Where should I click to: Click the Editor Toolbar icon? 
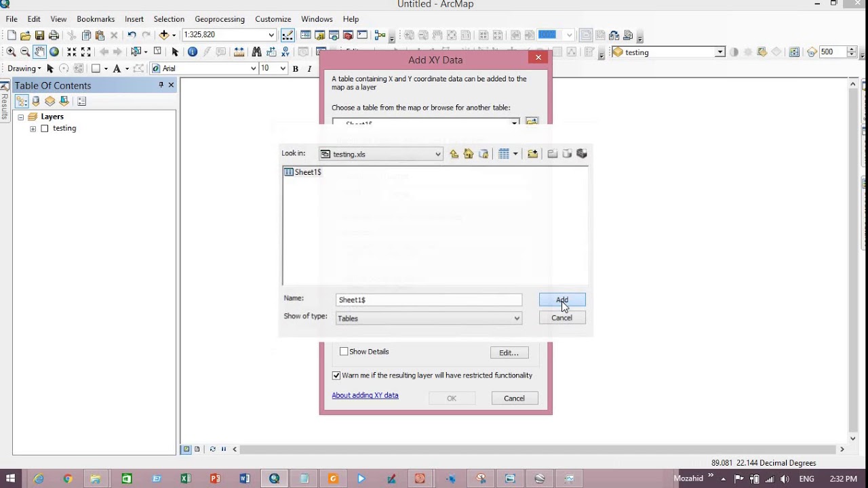pyautogui.click(x=288, y=35)
